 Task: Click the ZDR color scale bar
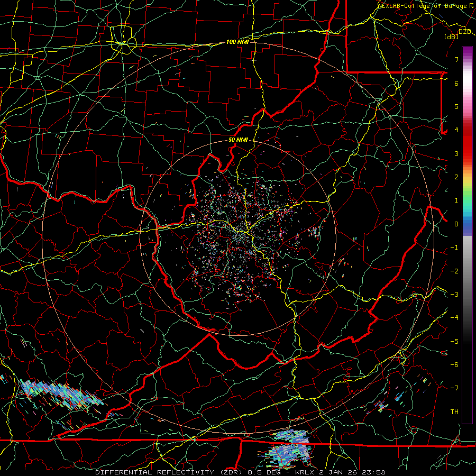tap(467, 235)
